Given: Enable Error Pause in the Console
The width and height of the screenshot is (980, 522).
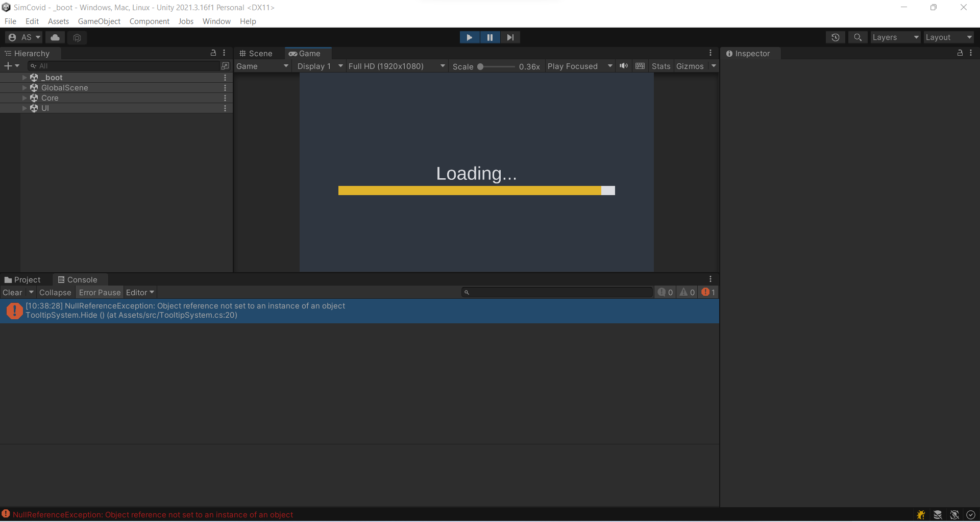Looking at the screenshot, I should point(99,292).
